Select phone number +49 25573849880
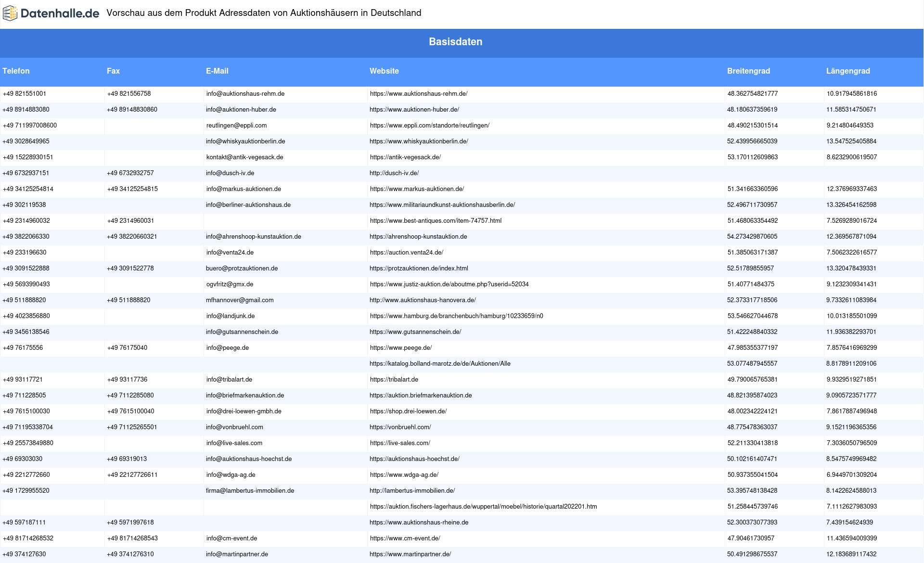 coord(28,443)
